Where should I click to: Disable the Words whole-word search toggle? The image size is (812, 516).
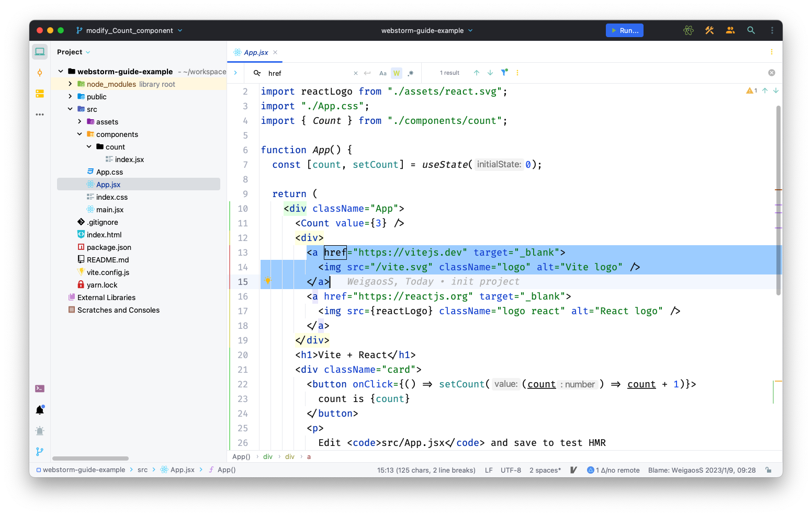coord(397,73)
